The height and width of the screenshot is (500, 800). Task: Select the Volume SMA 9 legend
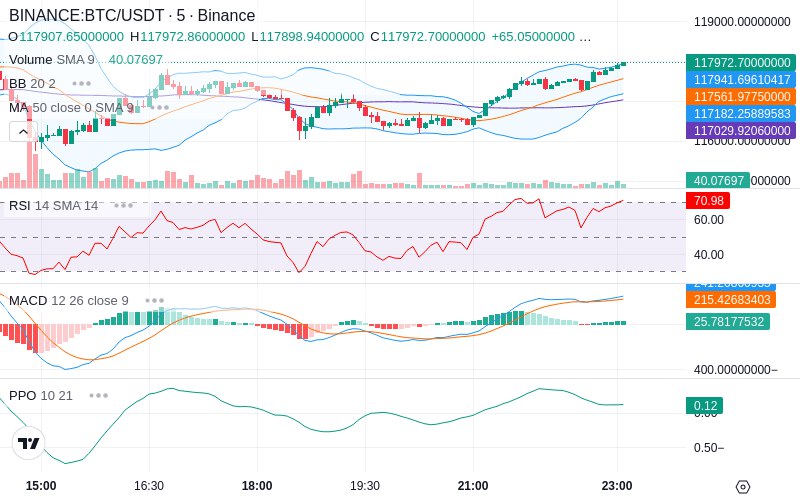[52, 60]
